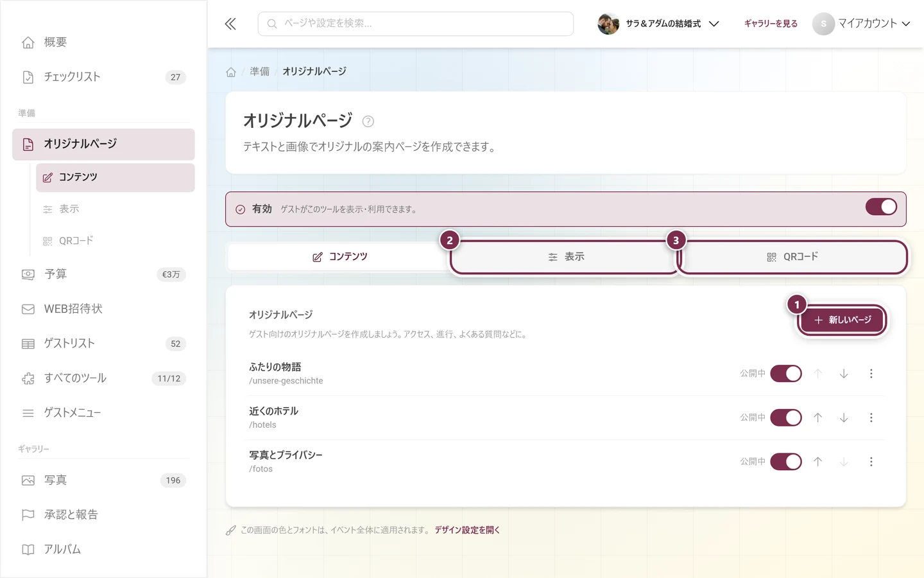Viewport: 924px width, 578px height.
Task: Collapse the sidebar with the double chevron
Action: click(x=230, y=24)
